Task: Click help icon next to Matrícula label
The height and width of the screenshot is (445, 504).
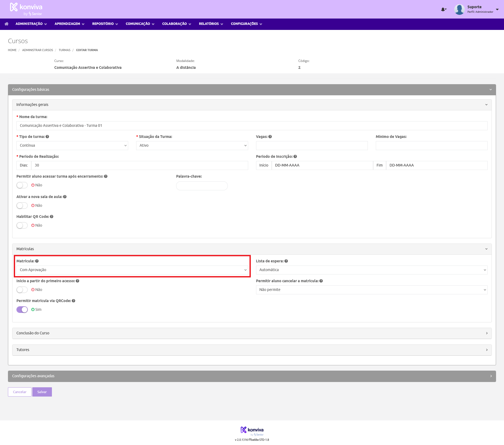Action: pyautogui.click(x=37, y=261)
